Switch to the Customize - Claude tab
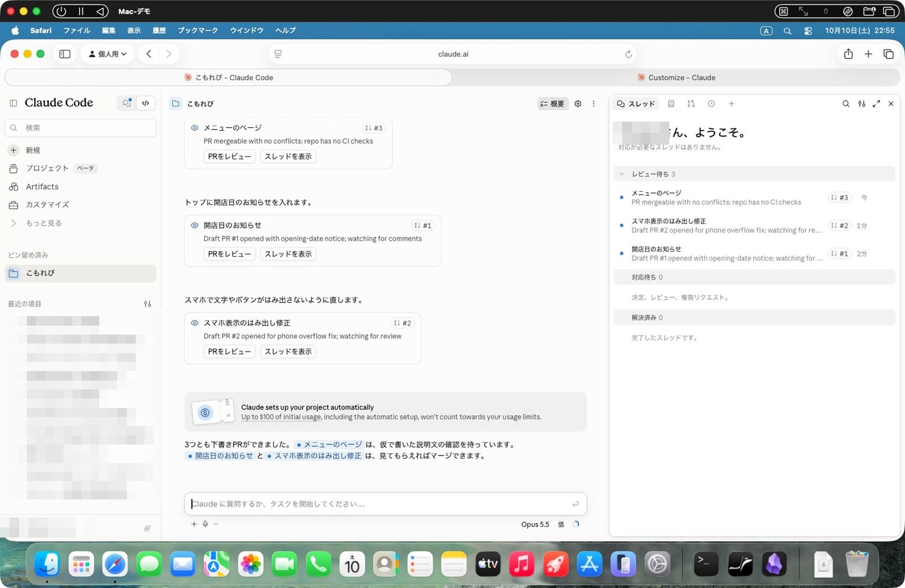 tap(676, 77)
